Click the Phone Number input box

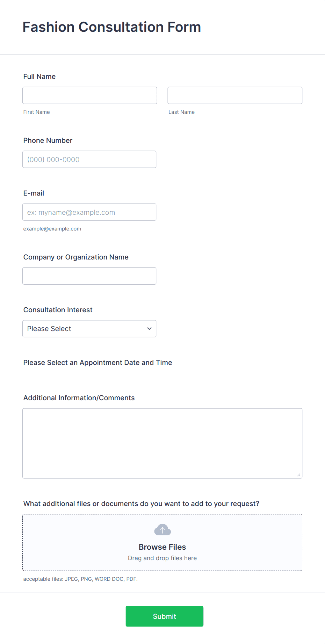point(89,159)
